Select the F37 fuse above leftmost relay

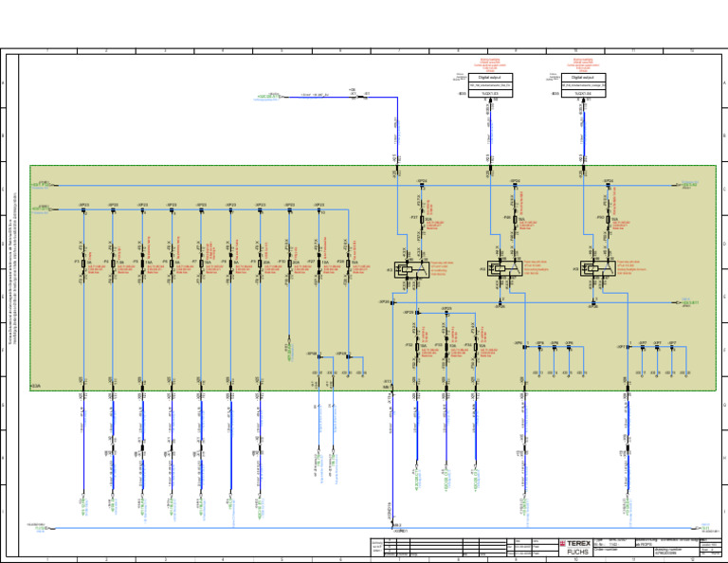(x=422, y=219)
